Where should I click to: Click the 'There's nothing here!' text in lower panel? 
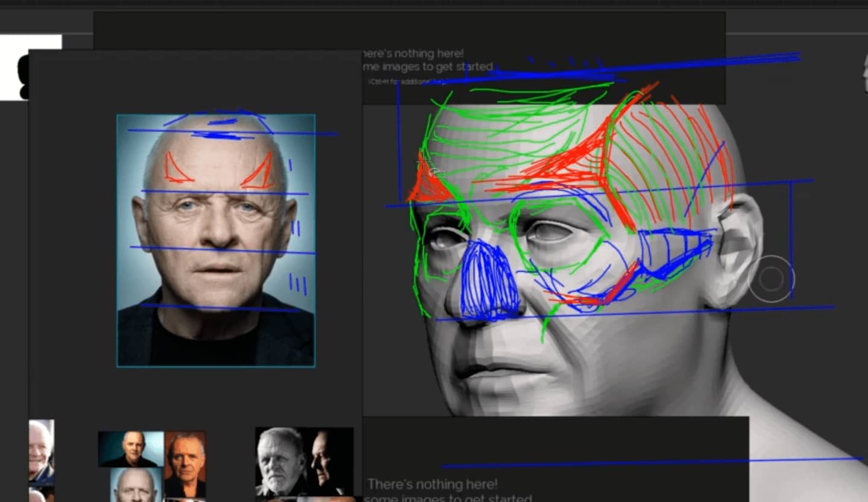(x=433, y=484)
